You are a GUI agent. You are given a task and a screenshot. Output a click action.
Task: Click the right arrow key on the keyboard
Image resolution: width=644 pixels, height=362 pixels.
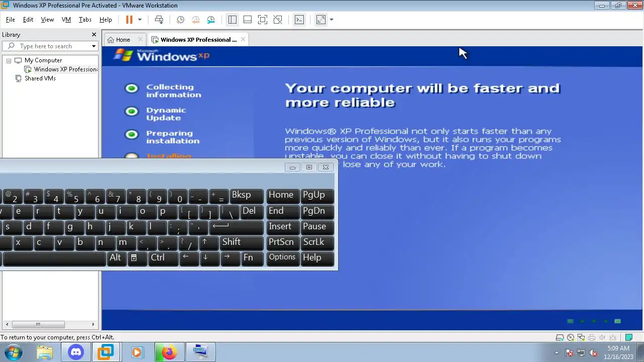230,258
